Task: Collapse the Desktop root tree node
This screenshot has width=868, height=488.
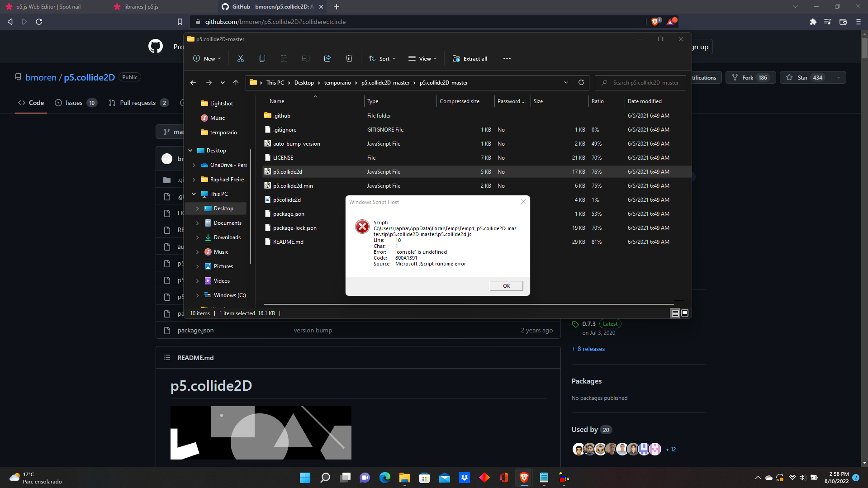Action: pyautogui.click(x=190, y=151)
